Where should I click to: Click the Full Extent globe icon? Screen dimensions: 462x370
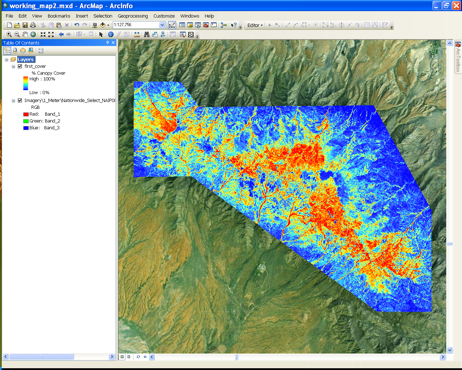[33, 34]
